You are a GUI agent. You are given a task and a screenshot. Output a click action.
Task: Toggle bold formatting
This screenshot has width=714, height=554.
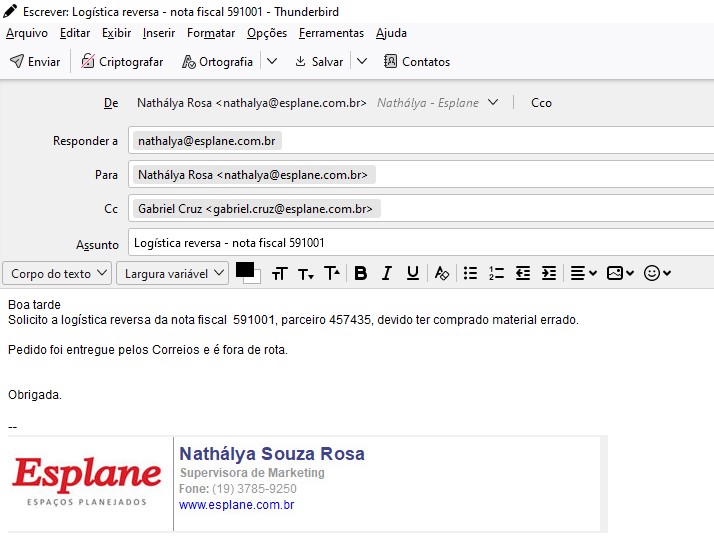coord(361,273)
